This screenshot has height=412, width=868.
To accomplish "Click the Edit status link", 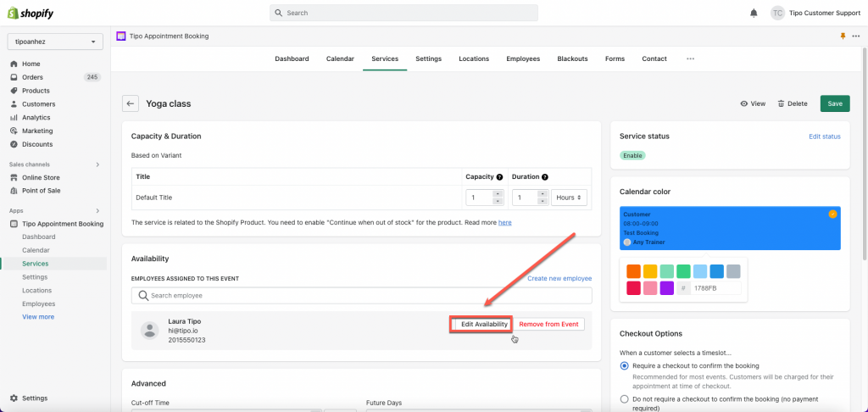I will (x=824, y=136).
